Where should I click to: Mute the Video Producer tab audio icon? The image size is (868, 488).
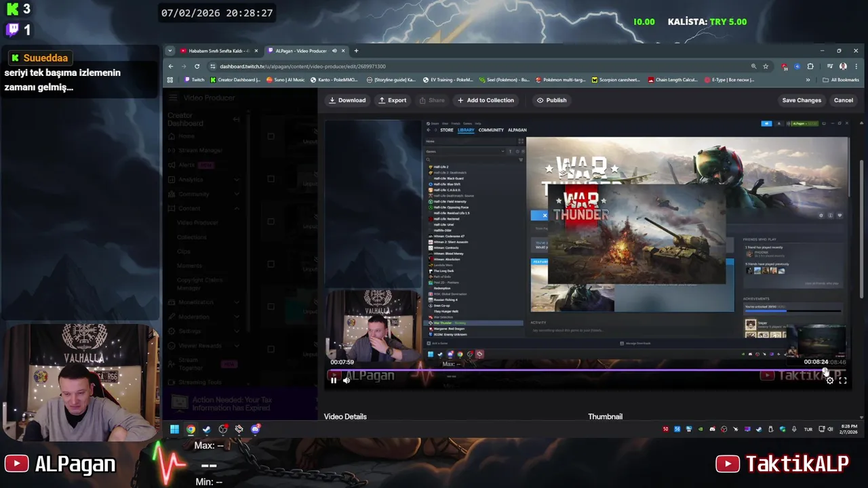tap(334, 51)
